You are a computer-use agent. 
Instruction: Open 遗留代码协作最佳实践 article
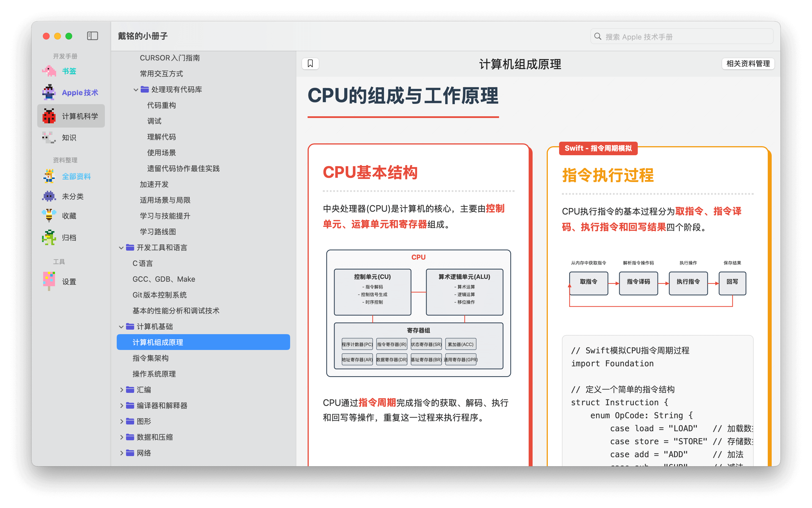pyautogui.click(x=183, y=168)
